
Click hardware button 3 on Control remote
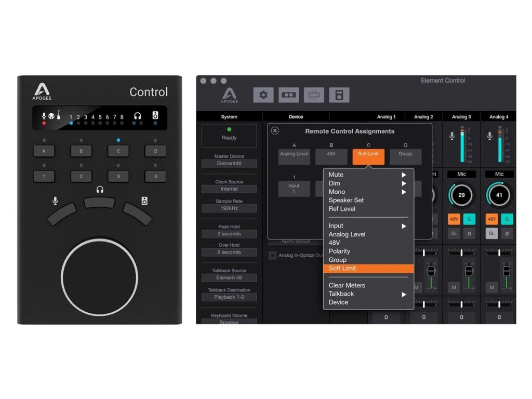click(118, 177)
